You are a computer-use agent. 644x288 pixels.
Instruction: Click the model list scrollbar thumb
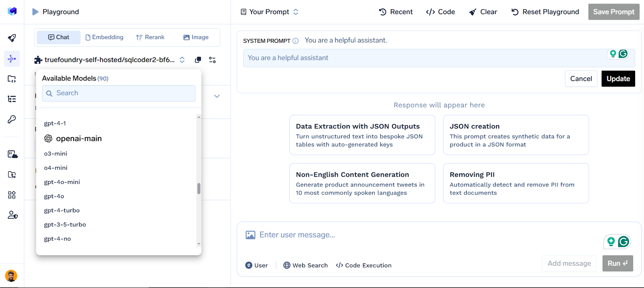click(x=199, y=189)
